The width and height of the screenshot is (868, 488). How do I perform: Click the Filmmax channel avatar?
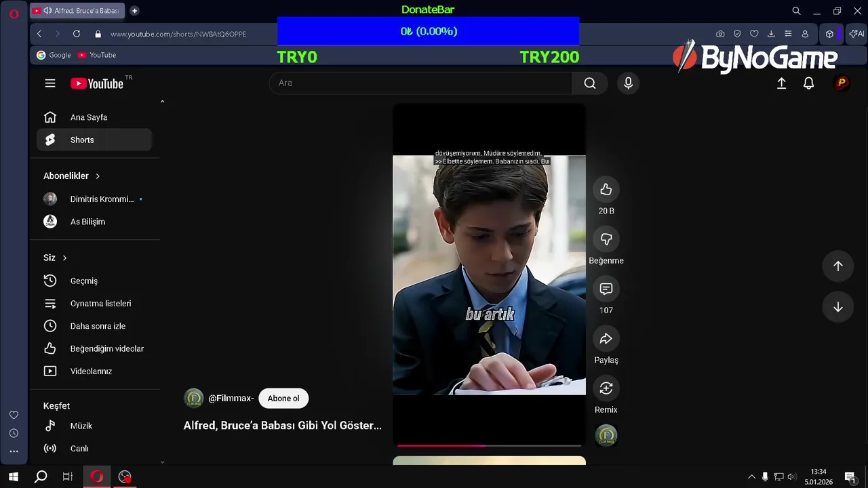tap(194, 399)
